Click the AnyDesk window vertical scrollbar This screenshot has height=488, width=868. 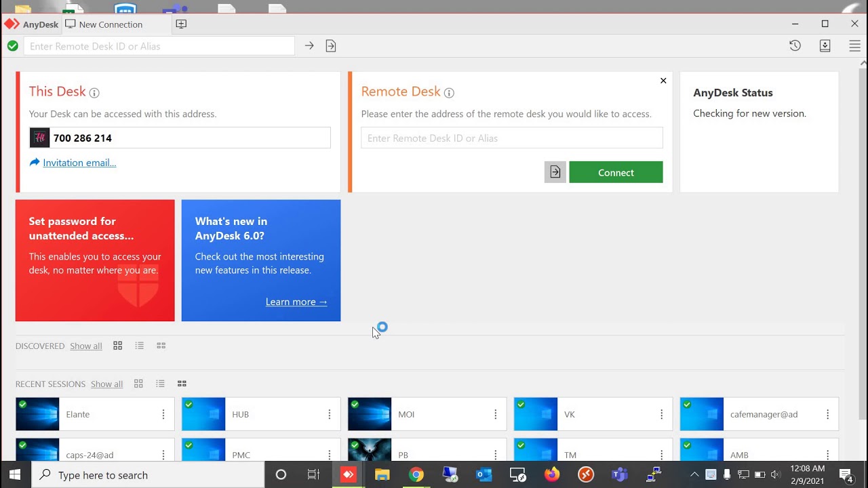863,244
